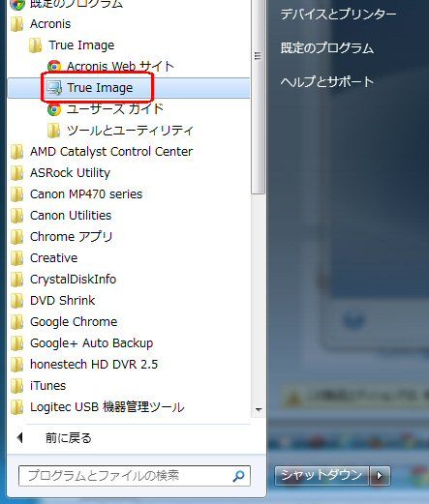Open デバイスとプリンター in right pane
This screenshot has width=429, height=504.
[338, 15]
